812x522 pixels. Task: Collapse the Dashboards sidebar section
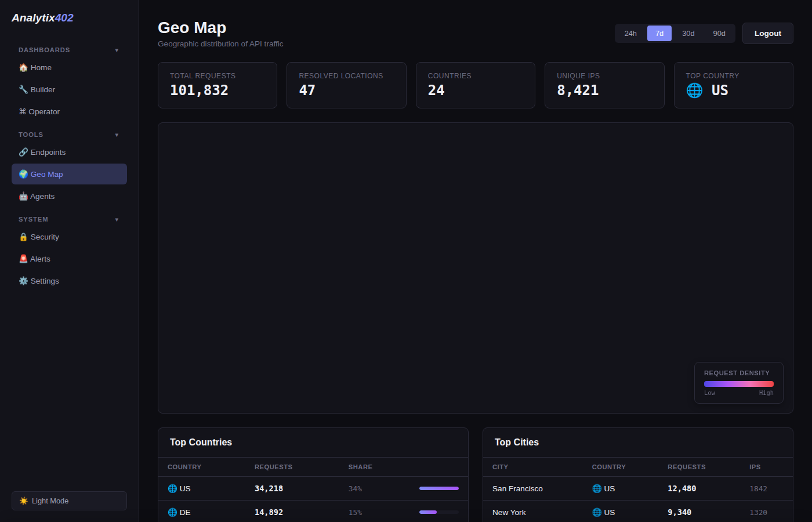tap(117, 50)
